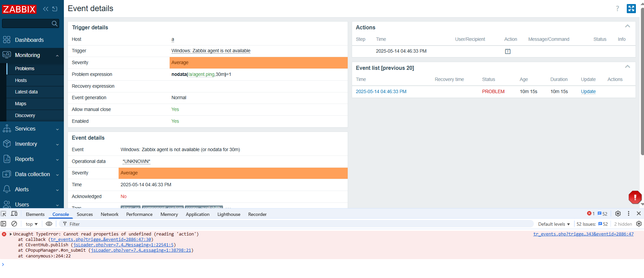Open DevTools settings gear next to issues
644x278 pixels.
click(x=618, y=214)
